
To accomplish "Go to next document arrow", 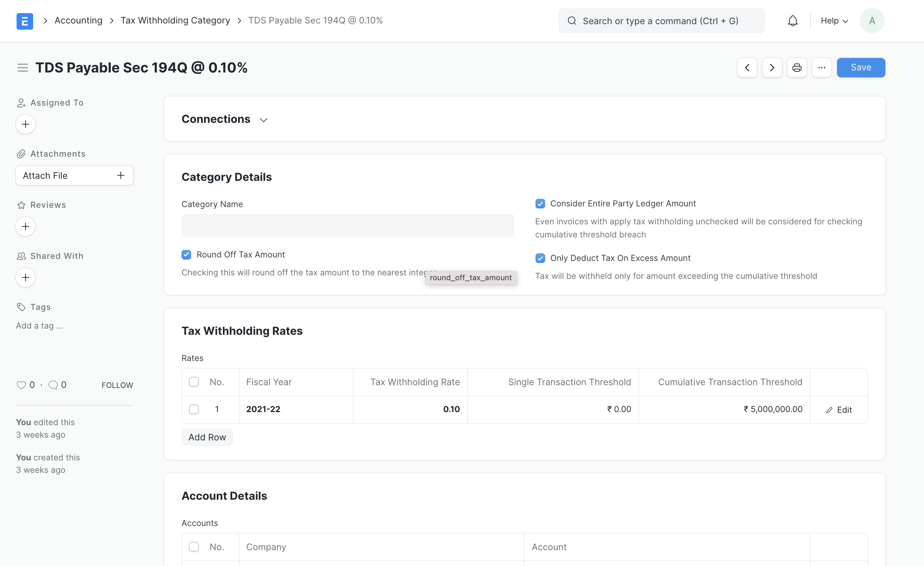I will (772, 68).
